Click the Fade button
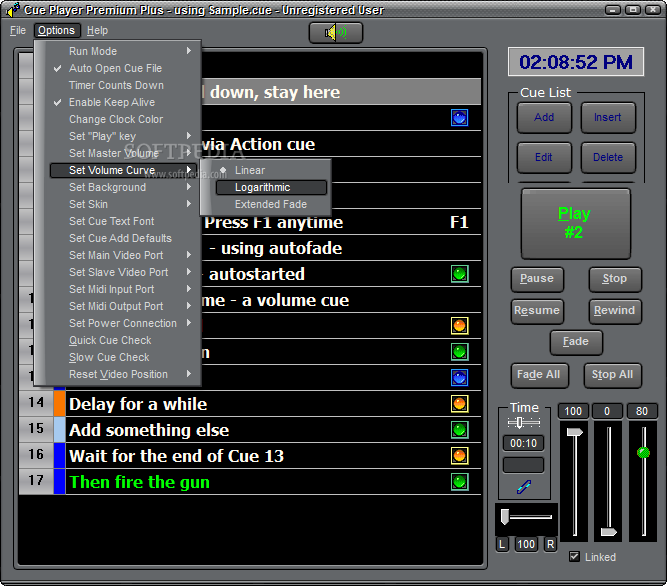The height and width of the screenshot is (586, 667). pyautogui.click(x=576, y=342)
